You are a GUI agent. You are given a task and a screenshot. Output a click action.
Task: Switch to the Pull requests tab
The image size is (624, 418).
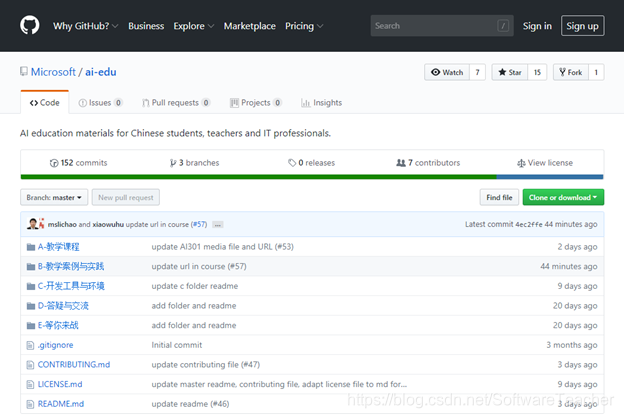(176, 103)
